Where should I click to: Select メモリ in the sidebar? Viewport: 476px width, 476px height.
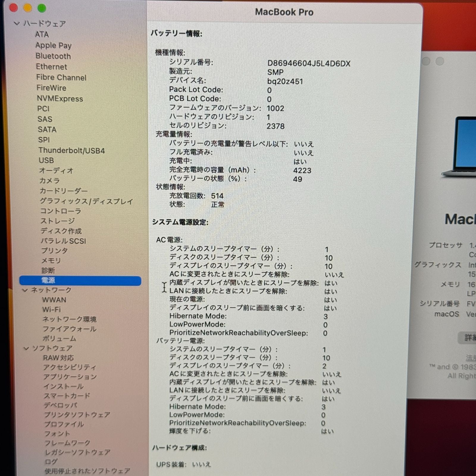point(51,261)
